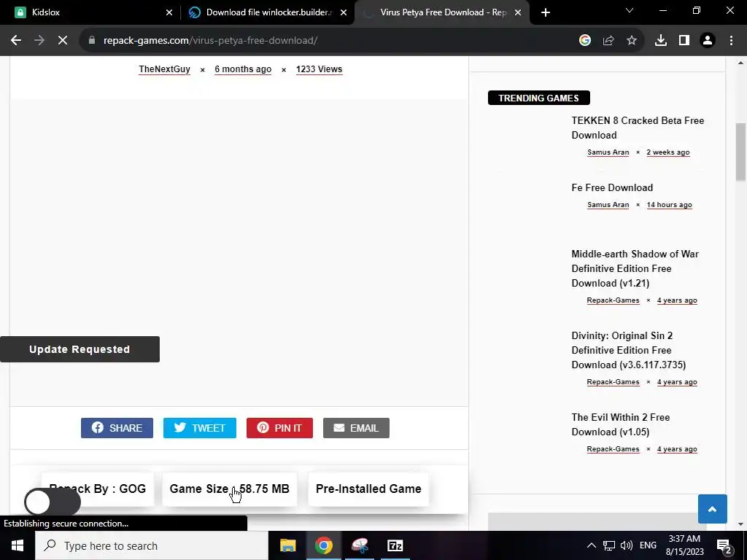Open Samus Aran link under TEKKEN 8
Viewport: 747px width, 560px height.
pyautogui.click(x=608, y=152)
